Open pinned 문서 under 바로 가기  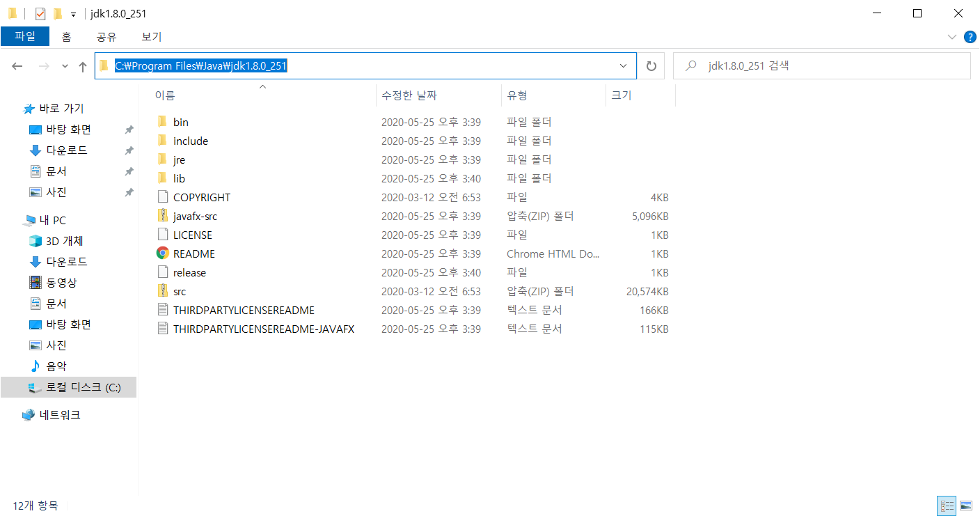click(56, 171)
